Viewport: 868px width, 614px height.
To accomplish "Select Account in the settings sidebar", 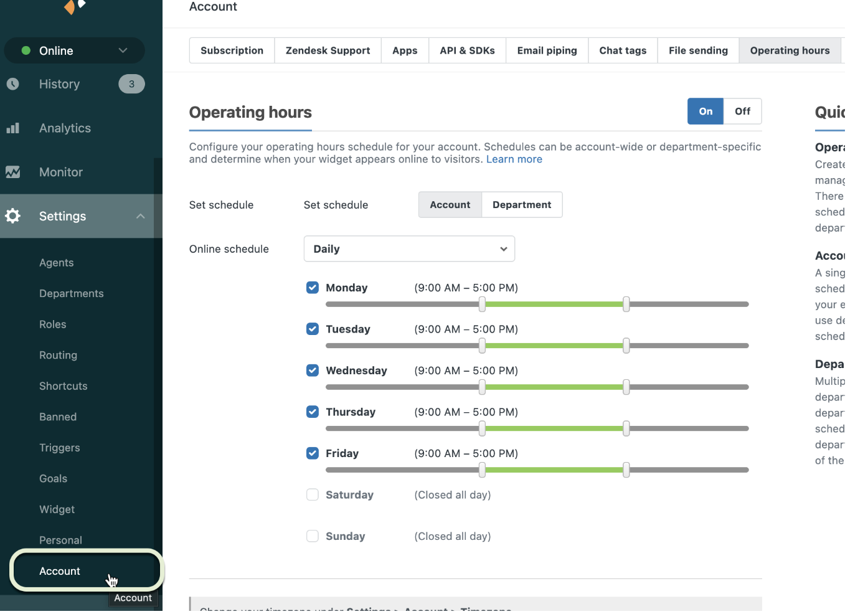I will [x=59, y=570].
